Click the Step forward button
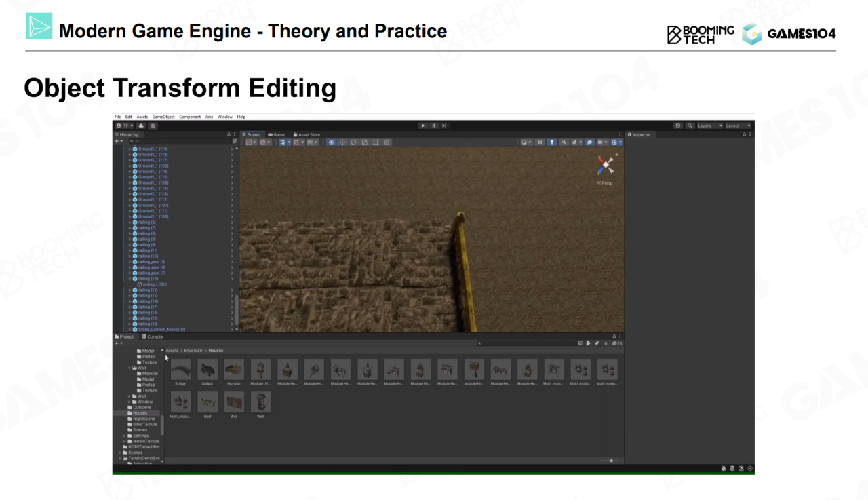868x500 pixels. tap(444, 126)
